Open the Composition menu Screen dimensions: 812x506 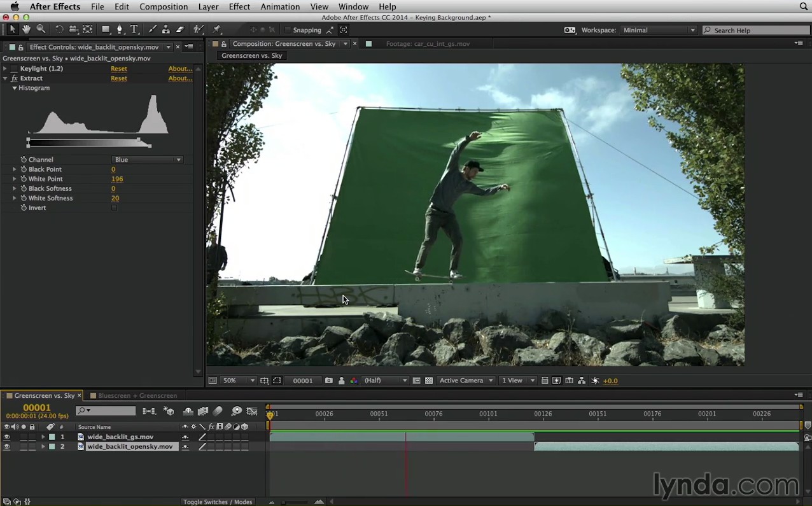point(164,6)
